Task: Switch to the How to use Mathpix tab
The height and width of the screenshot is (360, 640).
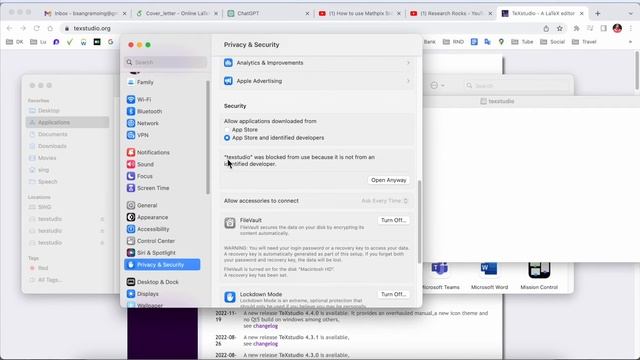Action: point(360,13)
